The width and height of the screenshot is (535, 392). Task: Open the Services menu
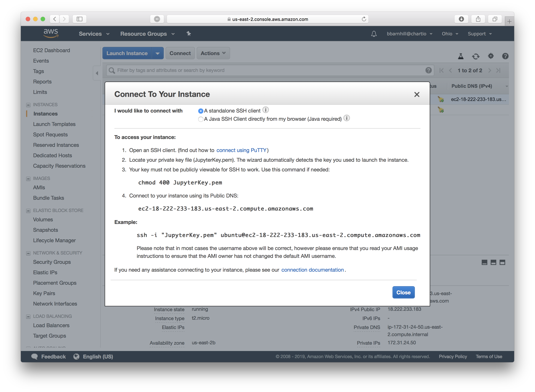point(94,34)
